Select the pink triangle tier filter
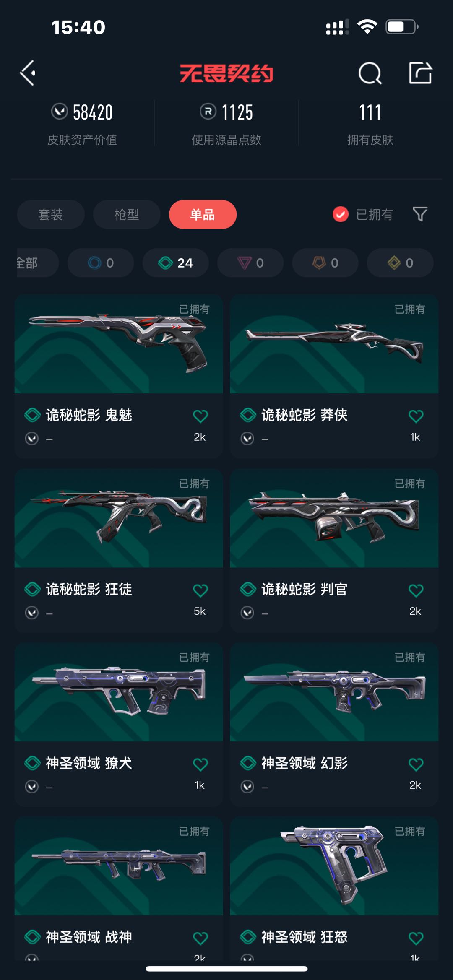 tap(250, 263)
